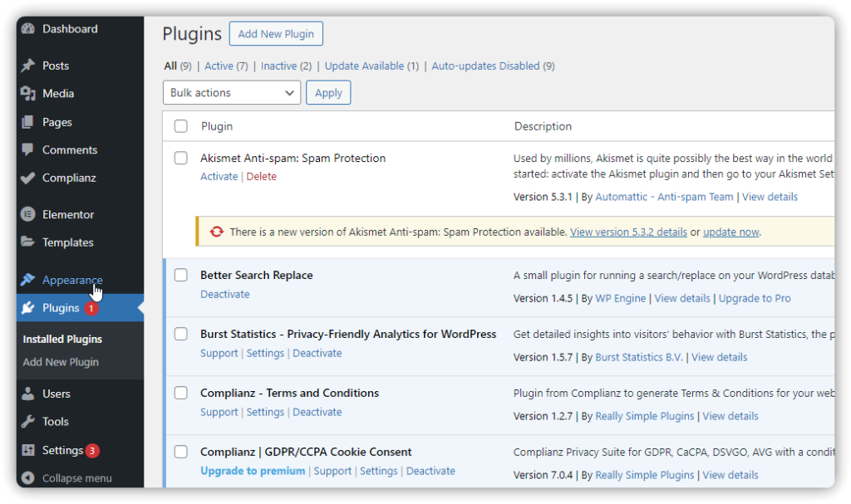Open the Elementor menu item
Image resolution: width=851 pixels, height=504 pixels.
pyautogui.click(x=68, y=214)
